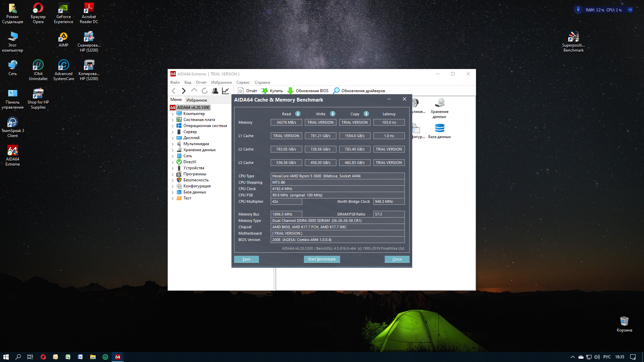Image resolution: width=644 pixels, height=362 pixels.
Task: Click BIOS updates green arrow button
Action: [290, 91]
